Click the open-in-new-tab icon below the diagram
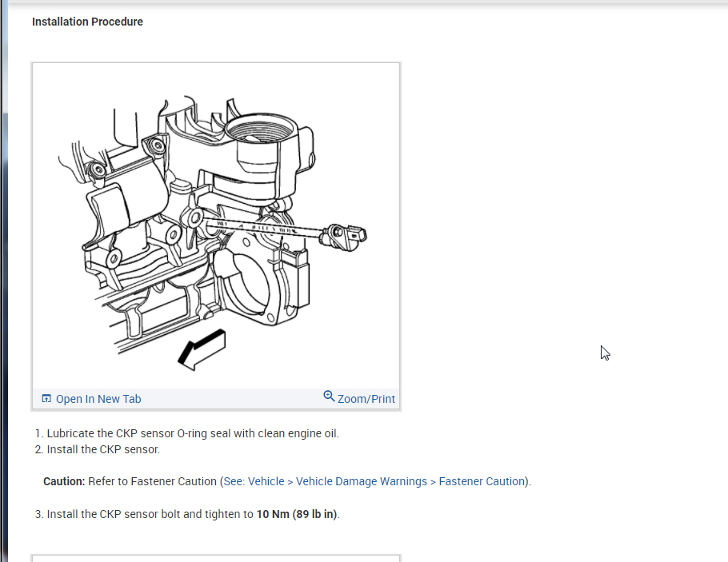The image size is (728, 562). [x=46, y=399]
